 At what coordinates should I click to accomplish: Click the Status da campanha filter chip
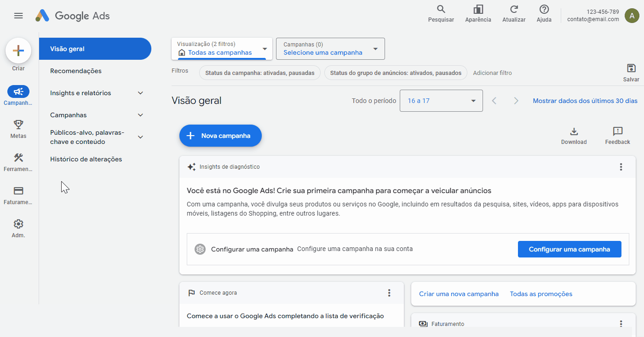click(x=259, y=73)
